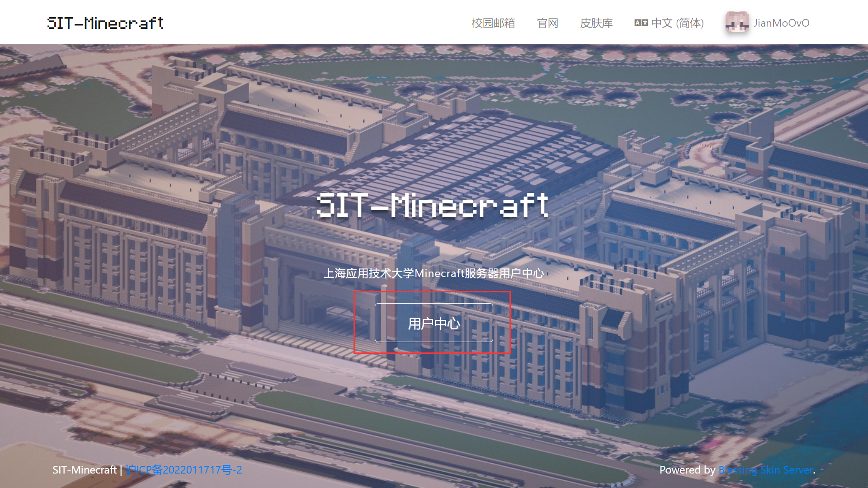Viewport: 868px width, 488px height.
Task: Open the 皮肤库 skin library
Action: [x=596, y=23]
